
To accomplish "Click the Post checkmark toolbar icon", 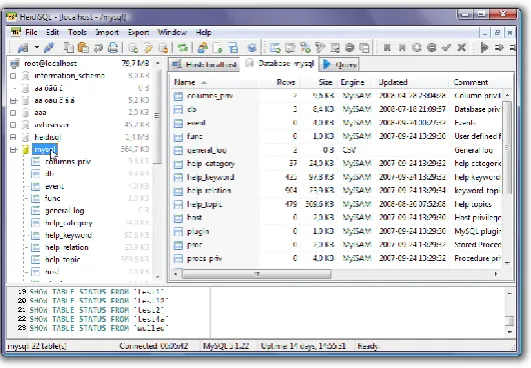I will (x=446, y=47).
